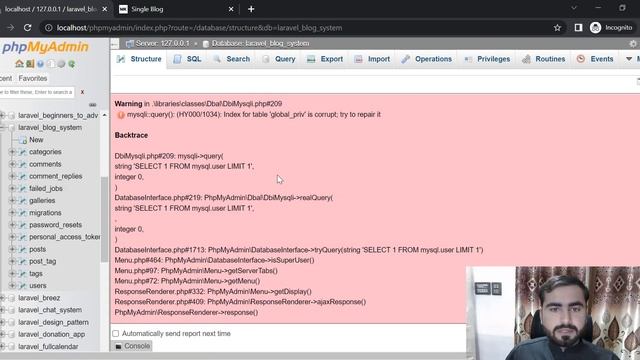Click database icon beside laravel_breez
This screenshot has height=360, width=640.
(12, 298)
